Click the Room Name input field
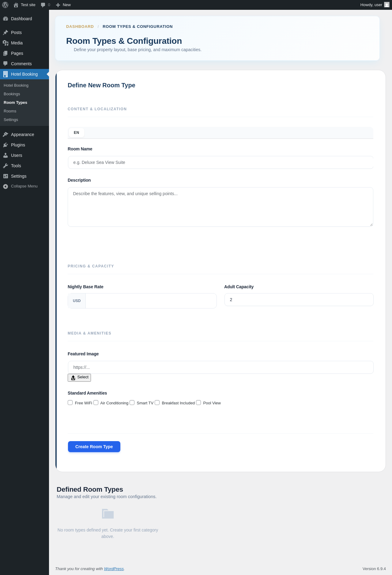The image size is (392, 575). pyautogui.click(x=221, y=162)
